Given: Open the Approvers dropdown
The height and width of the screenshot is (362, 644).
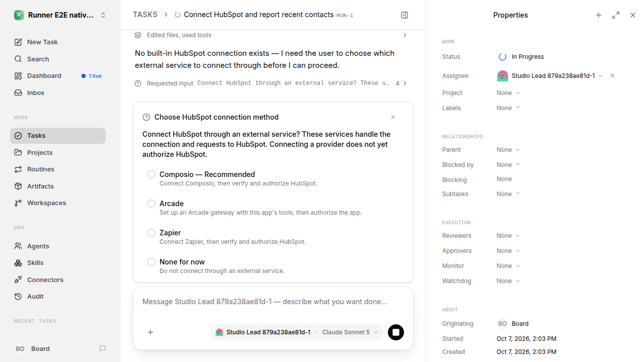Looking at the screenshot, I should click(x=508, y=251).
